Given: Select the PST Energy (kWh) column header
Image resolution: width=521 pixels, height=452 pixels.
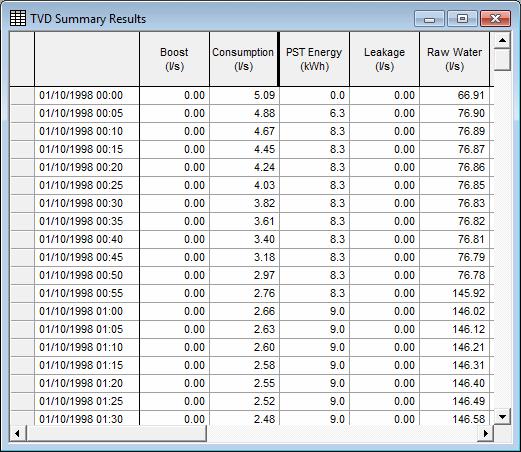Looking at the screenshot, I should [314, 59].
